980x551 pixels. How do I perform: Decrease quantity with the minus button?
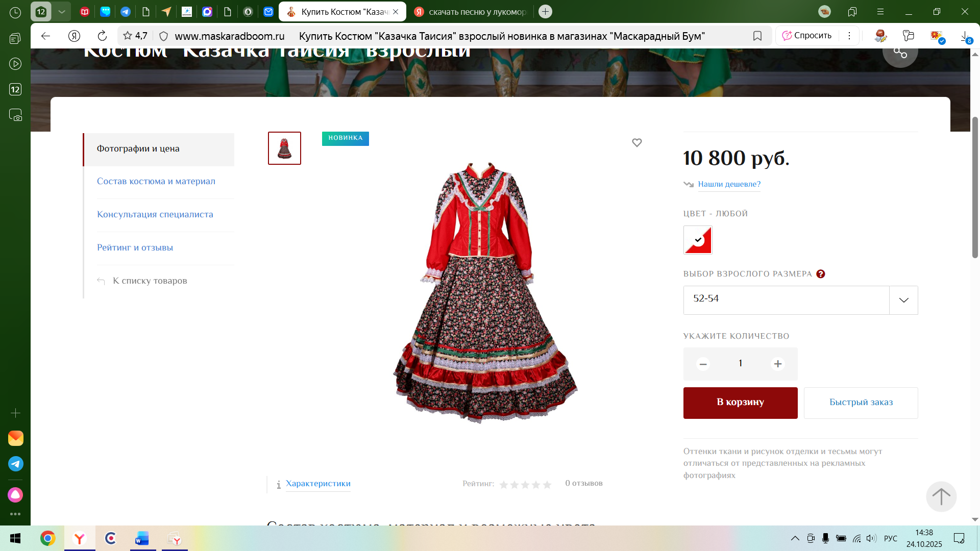coord(703,364)
